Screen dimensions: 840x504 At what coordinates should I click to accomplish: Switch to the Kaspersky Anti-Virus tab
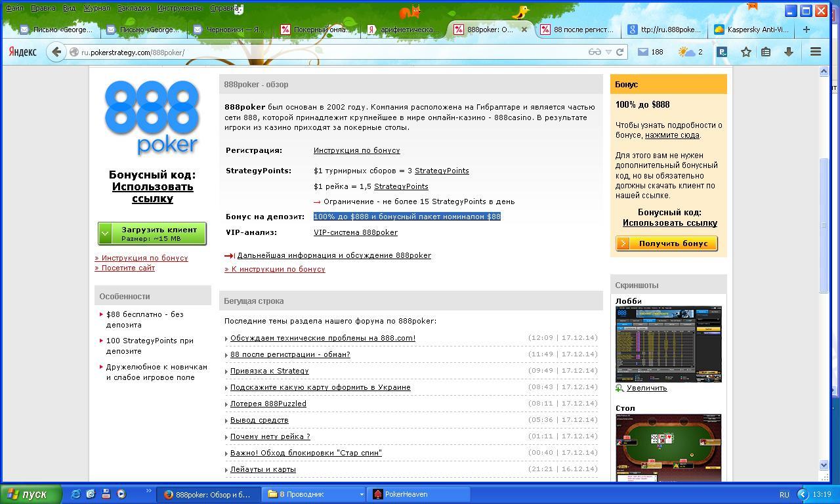pyautogui.click(x=751, y=30)
